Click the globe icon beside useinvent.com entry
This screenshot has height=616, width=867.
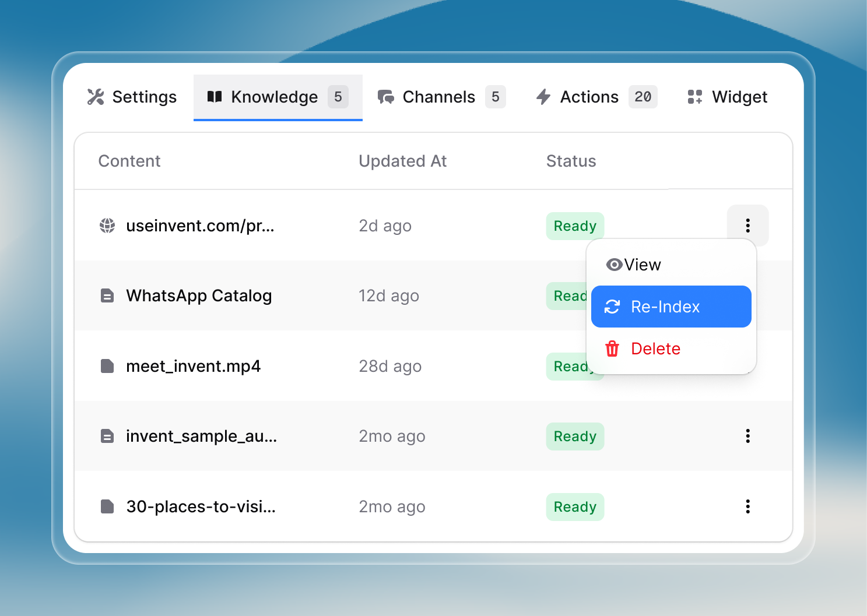click(107, 226)
